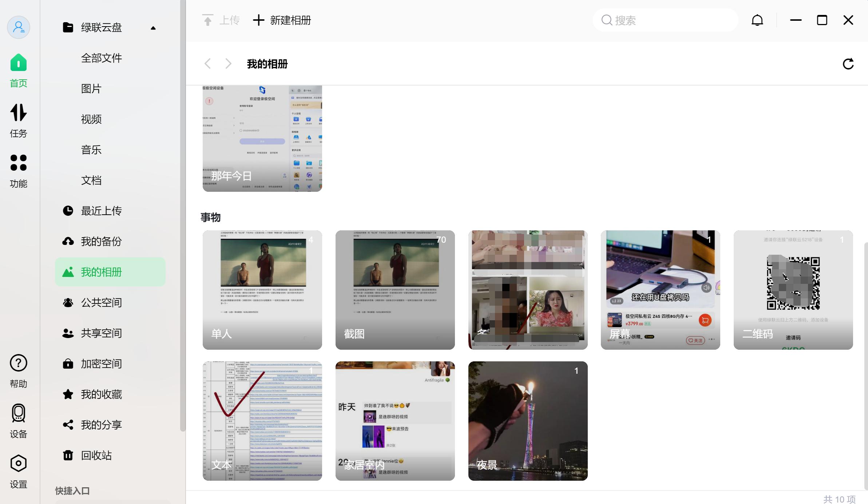Open the user profile avatar
The height and width of the screenshot is (504, 868).
coord(18,27)
